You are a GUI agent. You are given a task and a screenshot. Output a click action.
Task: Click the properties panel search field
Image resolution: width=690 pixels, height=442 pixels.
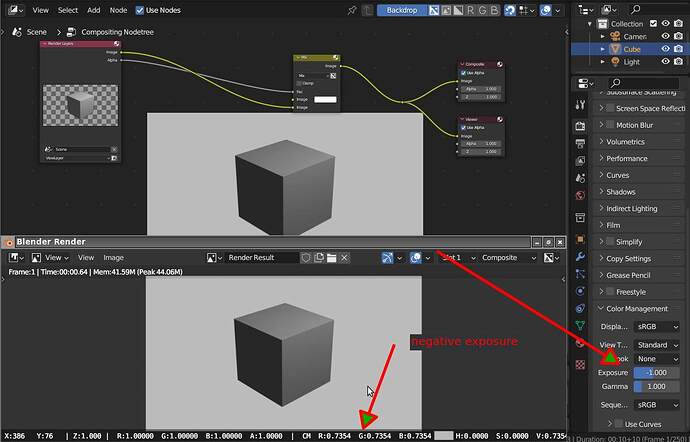644,83
